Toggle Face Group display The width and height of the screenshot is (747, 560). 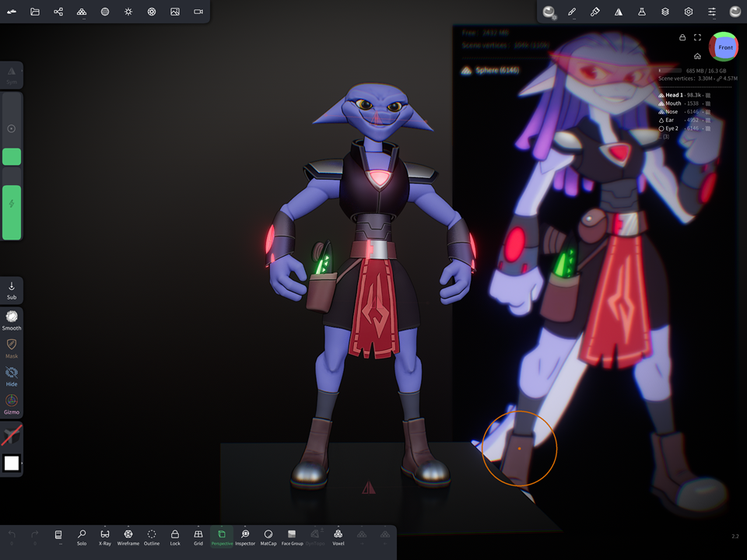click(292, 537)
